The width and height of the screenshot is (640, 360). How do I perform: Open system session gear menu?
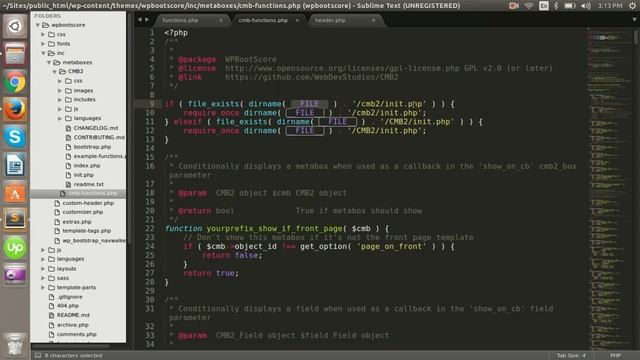(x=632, y=6)
